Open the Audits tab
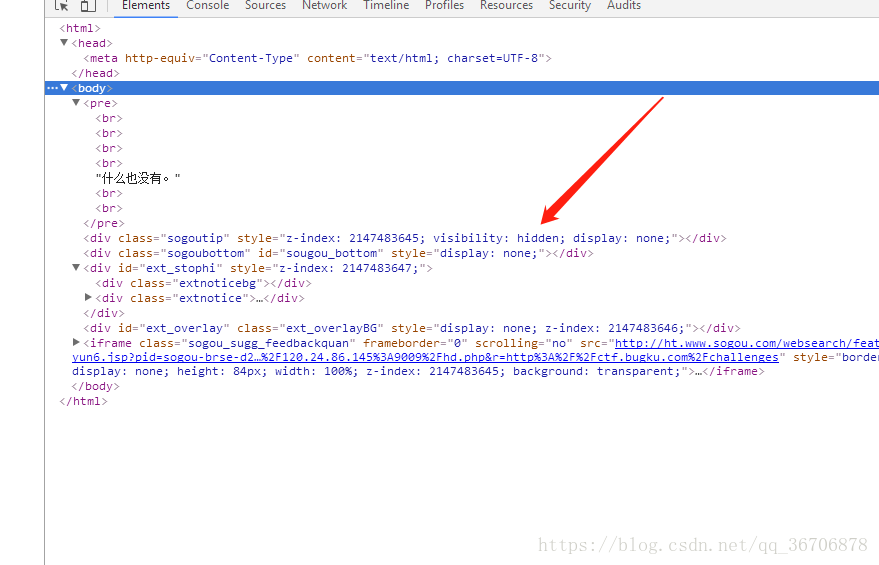This screenshot has width=879, height=565. tap(623, 6)
